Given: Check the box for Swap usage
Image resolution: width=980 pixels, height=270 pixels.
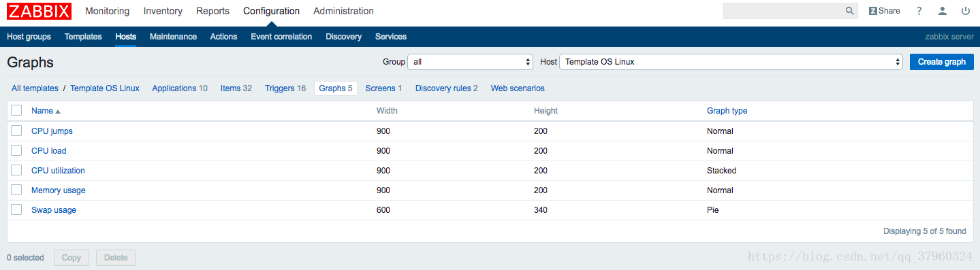Looking at the screenshot, I should point(16,209).
